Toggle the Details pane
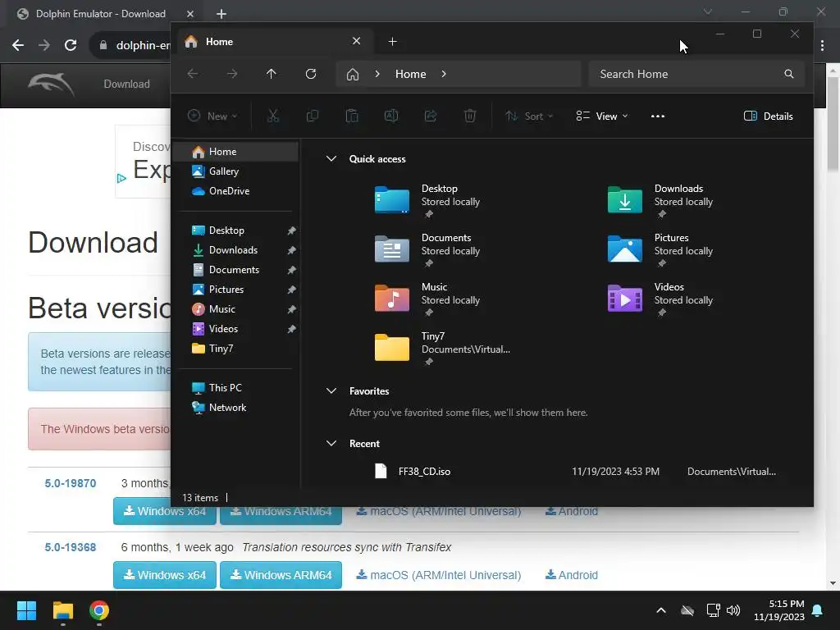 click(x=768, y=116)
